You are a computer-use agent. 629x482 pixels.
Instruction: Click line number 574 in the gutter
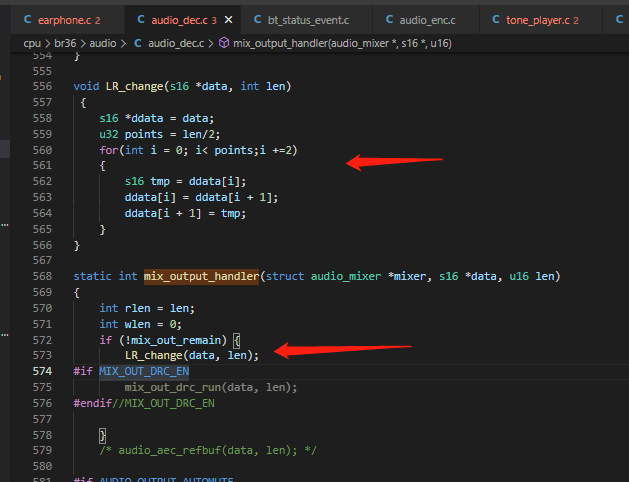click(42, 371)
